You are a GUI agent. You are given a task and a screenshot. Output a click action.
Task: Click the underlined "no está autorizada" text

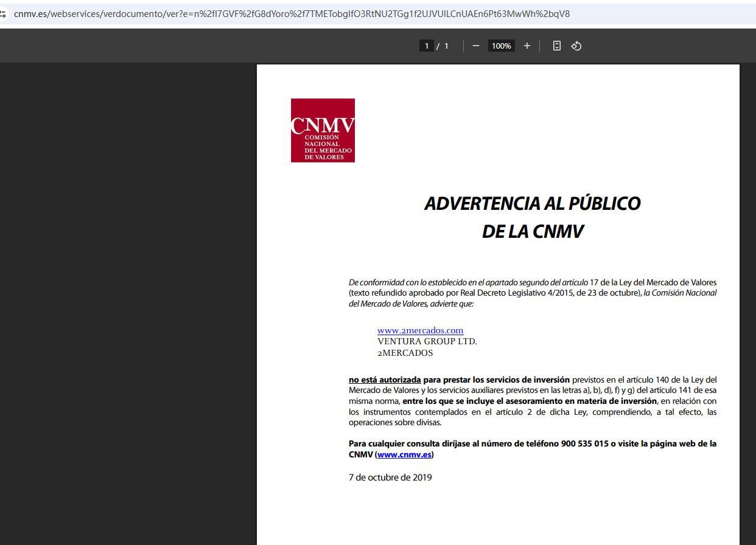(385, 380)
